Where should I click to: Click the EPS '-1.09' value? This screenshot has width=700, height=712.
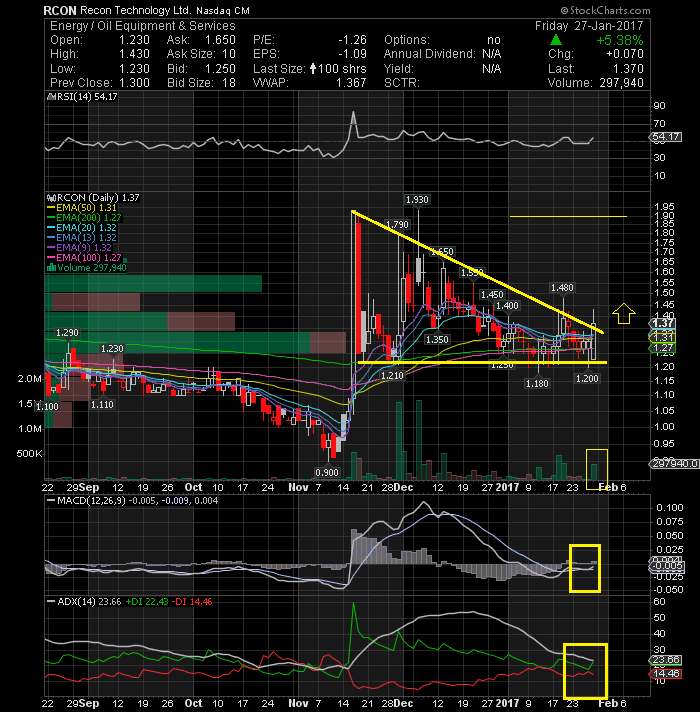(352, 54)
